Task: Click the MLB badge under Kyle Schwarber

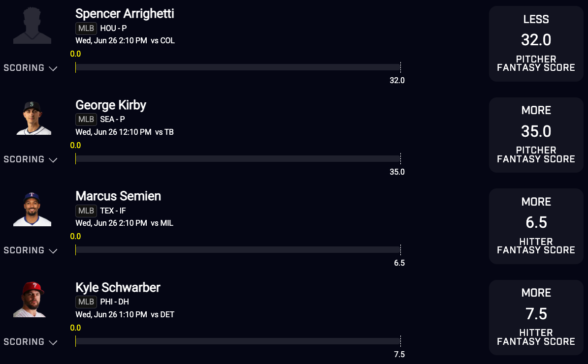Action: (86, 302)
